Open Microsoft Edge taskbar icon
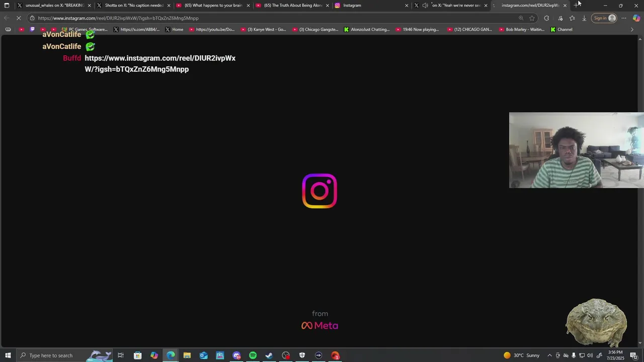This screenshot has height=362, width=644. tap(171, 355)
